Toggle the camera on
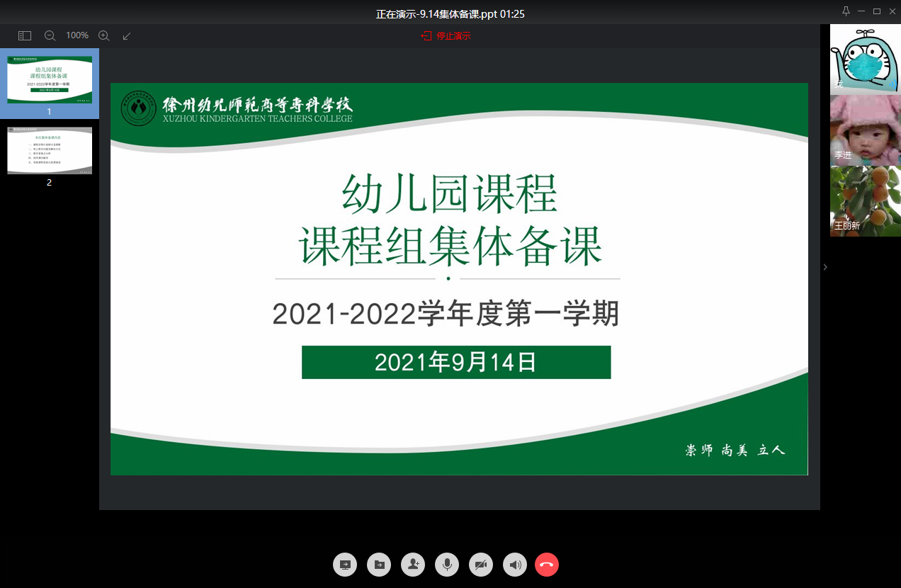901x588 pixels. pos(481,565)
